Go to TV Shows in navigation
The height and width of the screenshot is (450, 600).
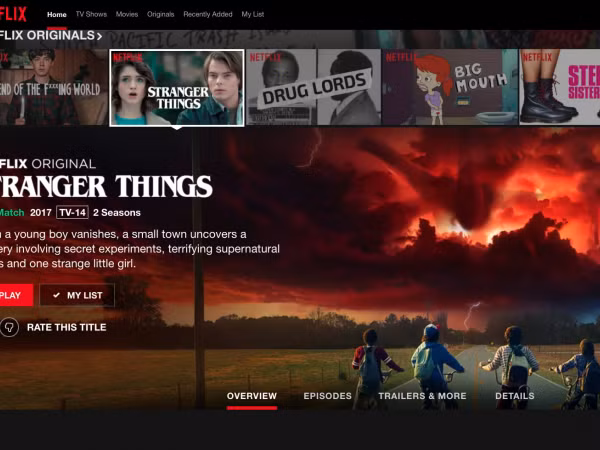click(x=91, y=14)
